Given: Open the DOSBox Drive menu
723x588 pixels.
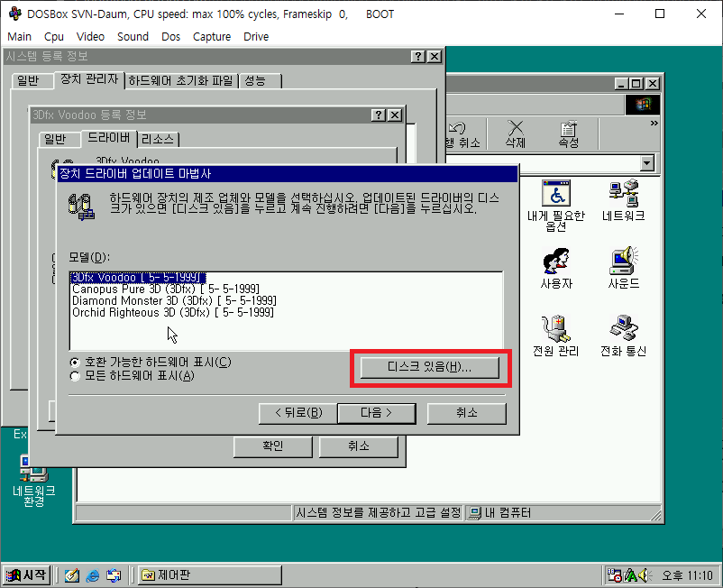Looking at the screenshot, I should pos(256,36).
